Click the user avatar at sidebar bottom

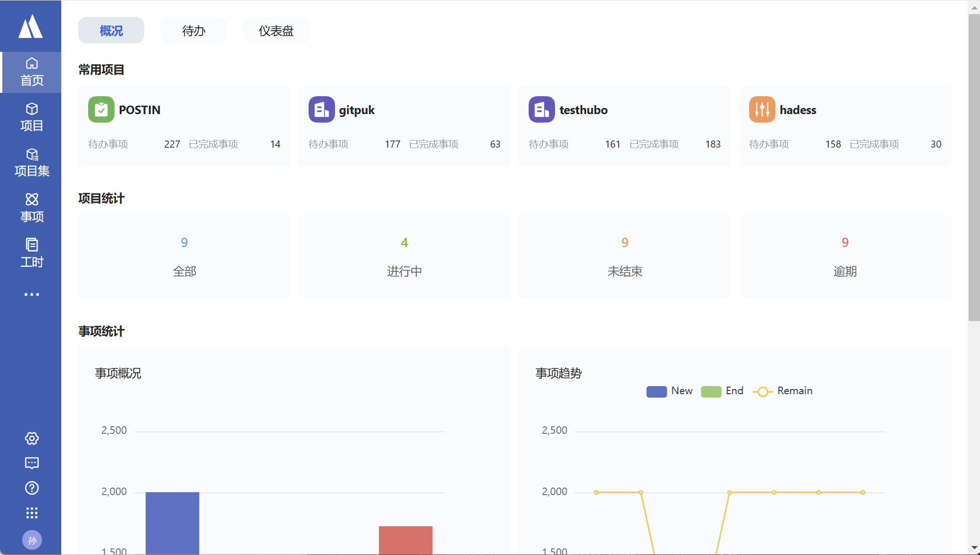click(32, 540)
